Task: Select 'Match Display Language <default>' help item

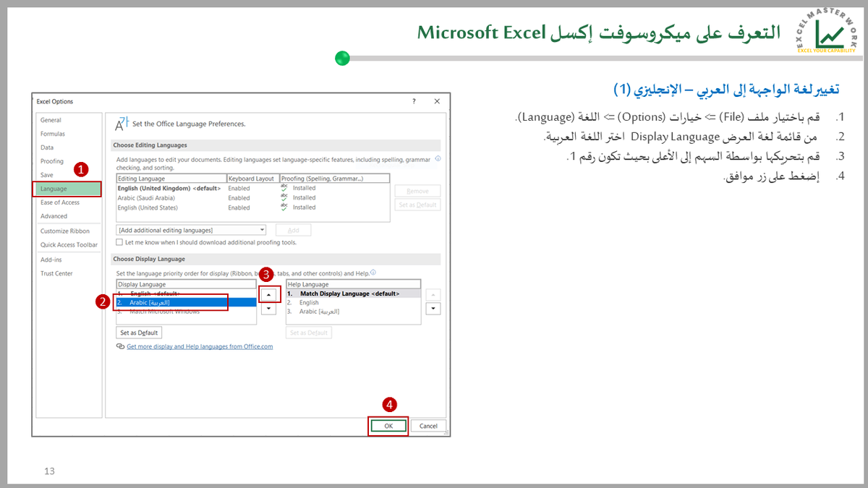Action: [x=353, y=294]
